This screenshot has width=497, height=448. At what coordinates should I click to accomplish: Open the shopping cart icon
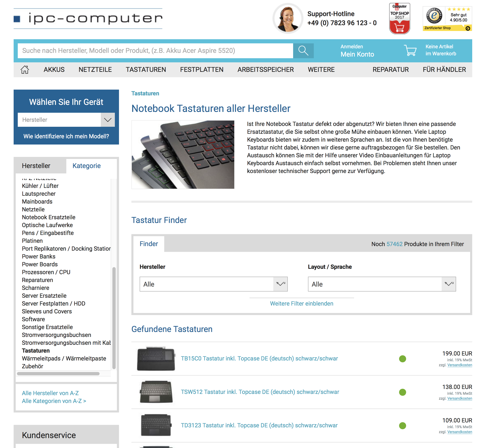click(410, 50)
